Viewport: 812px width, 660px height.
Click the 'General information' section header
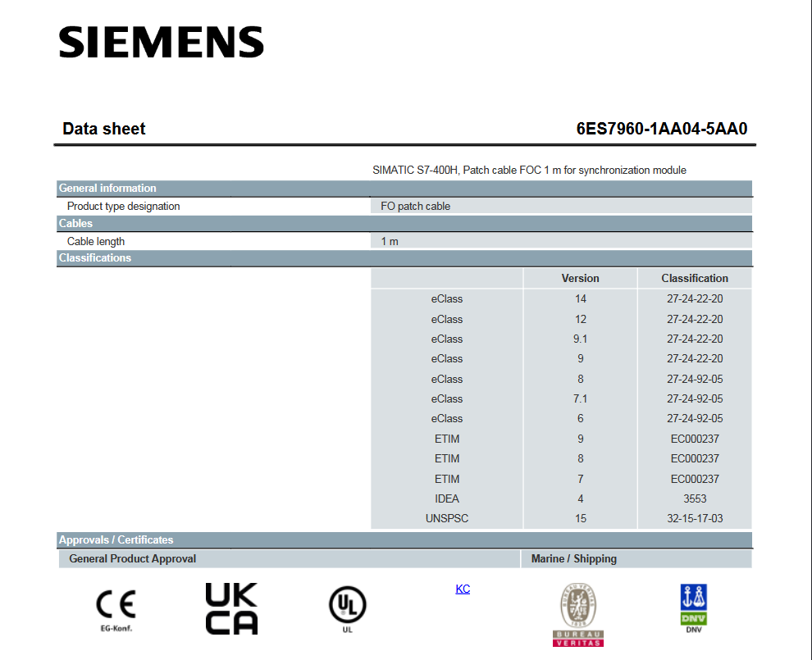pos(404,189)
